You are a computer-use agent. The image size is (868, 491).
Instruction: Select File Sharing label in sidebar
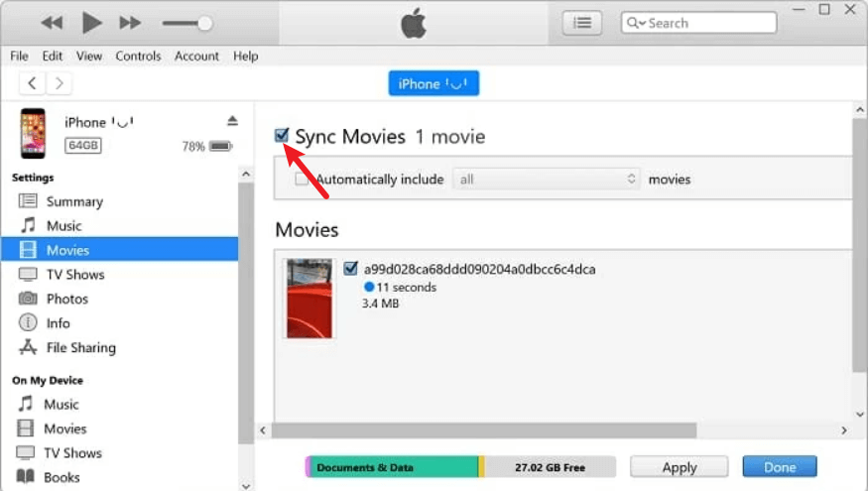(81, 347)
